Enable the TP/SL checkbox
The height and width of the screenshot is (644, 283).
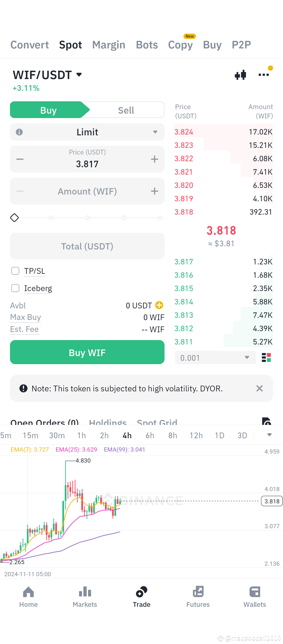pos(15,271)
